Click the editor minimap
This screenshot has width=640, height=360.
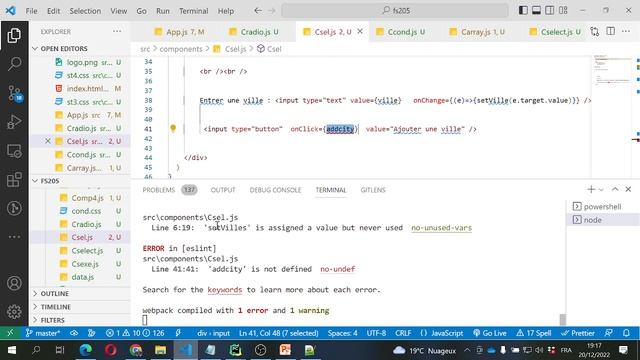pos(611,69)
